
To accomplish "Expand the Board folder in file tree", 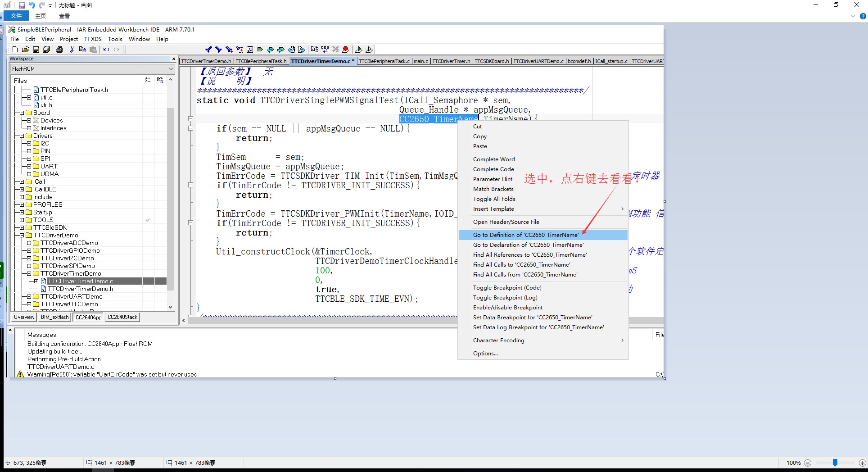I will coord(22,113).
